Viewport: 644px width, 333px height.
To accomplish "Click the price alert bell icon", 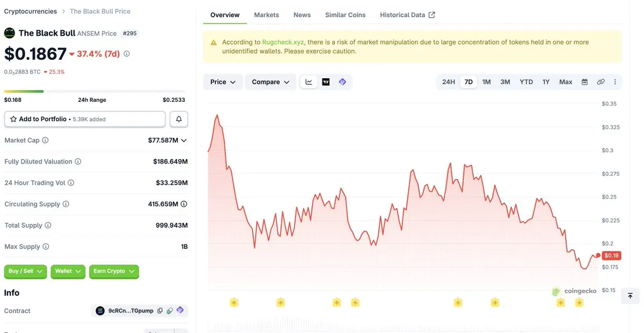I will tap(179, 119).
